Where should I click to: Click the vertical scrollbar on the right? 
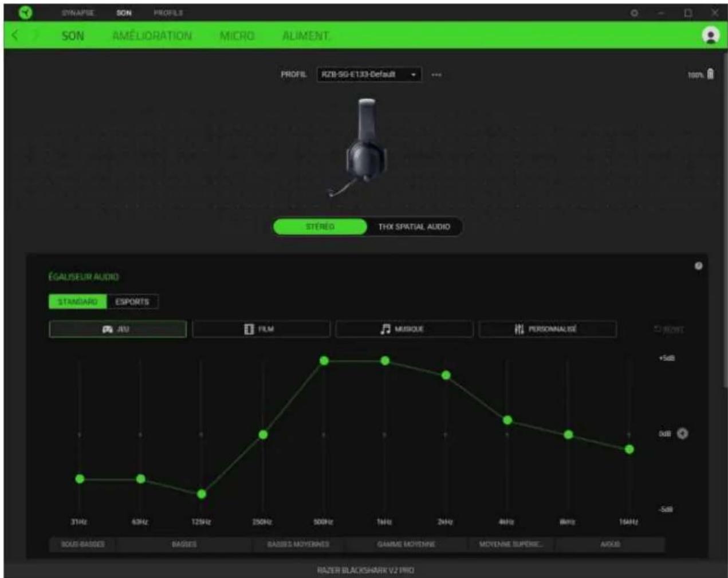click(725, 221)
